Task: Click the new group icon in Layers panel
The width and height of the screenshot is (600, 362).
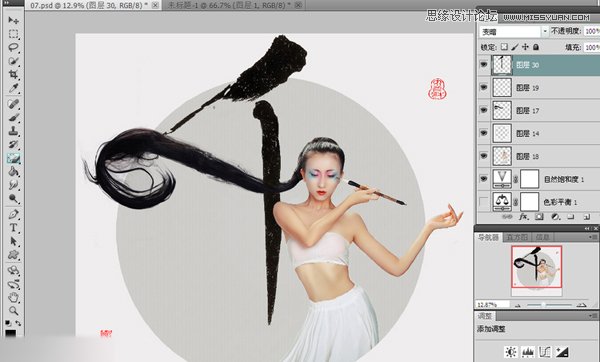Action: pyautogui.click(x=571, y=217)
